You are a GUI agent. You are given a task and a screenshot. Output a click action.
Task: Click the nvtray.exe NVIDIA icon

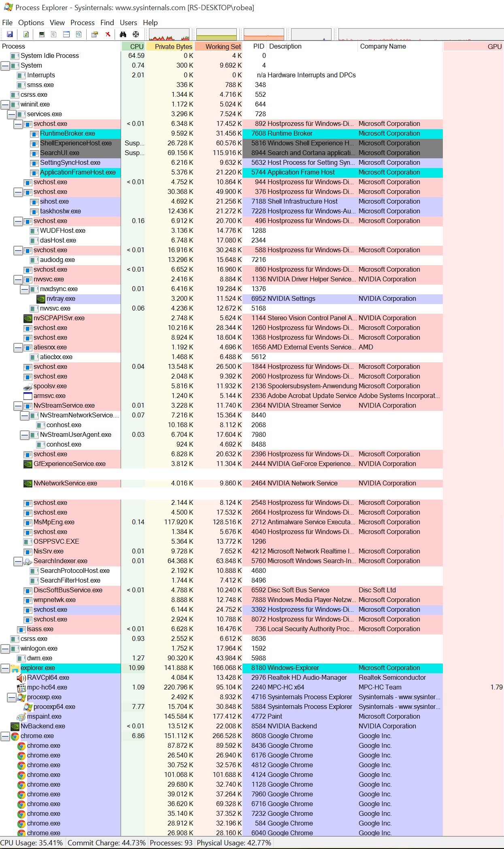pos(41,299)
